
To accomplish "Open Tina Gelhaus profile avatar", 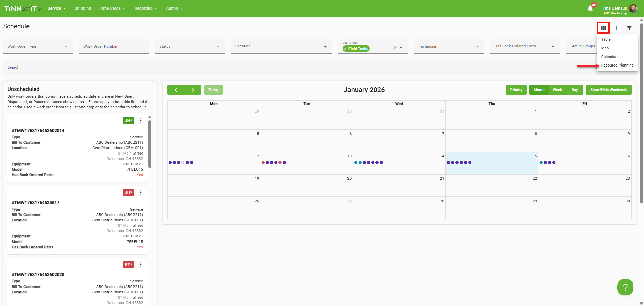I will (633, 8).
